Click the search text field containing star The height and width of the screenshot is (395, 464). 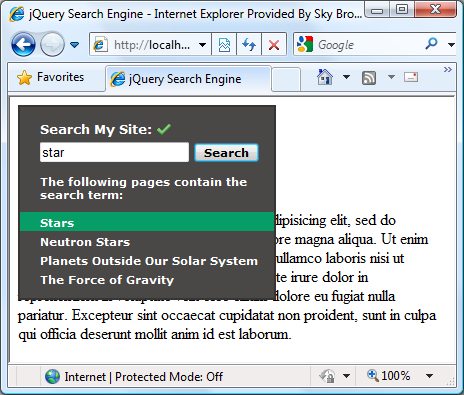(x=114, y=152)
